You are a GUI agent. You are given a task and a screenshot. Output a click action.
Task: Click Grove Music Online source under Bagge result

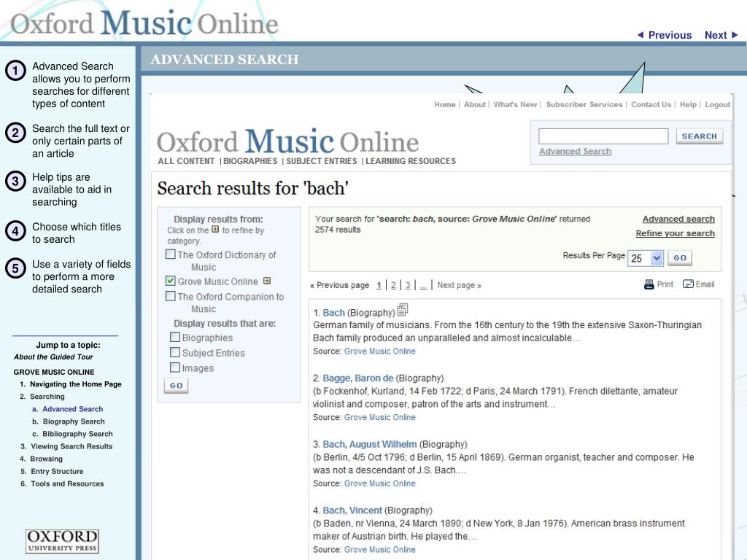point(379,417)
